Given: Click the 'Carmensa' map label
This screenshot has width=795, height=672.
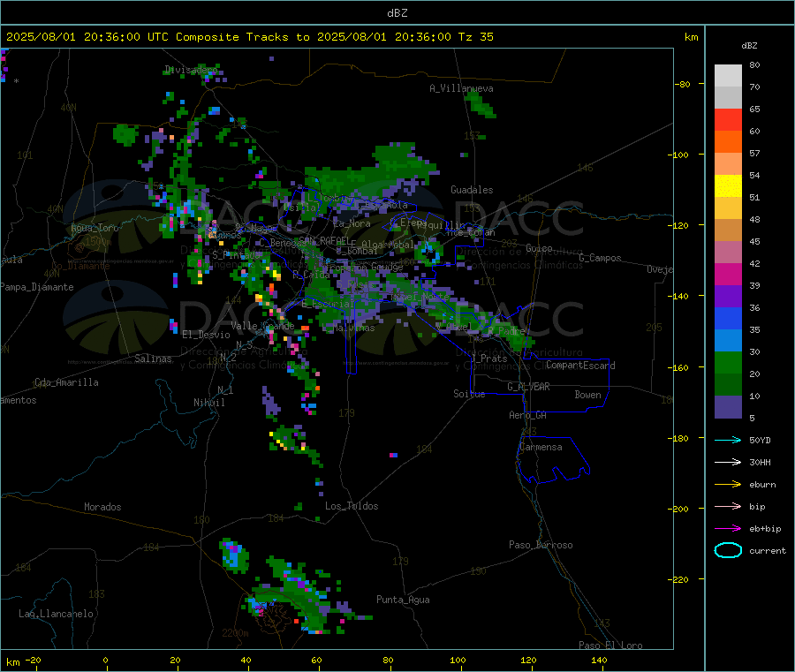Looking at the screenshot, I should coord(541,447).
